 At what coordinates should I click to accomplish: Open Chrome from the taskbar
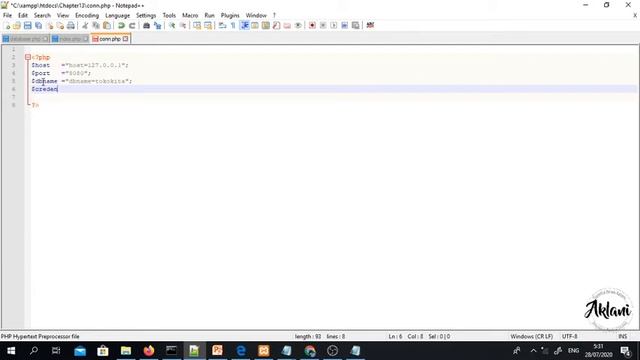click(x=310, y=351)
